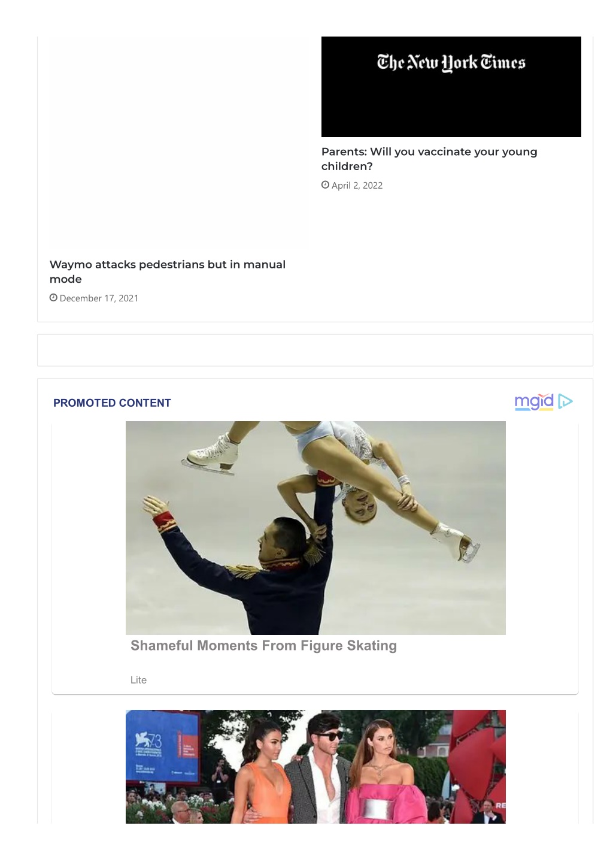Click the 'PROMOTED CONTENT' heading
The height and width of the screenshot is (868, 613).
(x=112, y=403)
